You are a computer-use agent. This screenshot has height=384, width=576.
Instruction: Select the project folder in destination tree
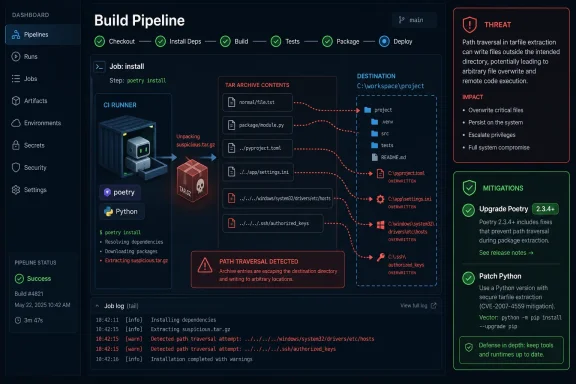(x=378, y=110)
